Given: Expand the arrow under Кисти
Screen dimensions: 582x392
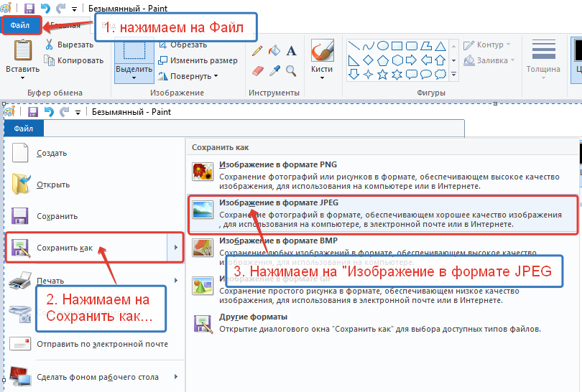Looking at the screenshot, I should pyautogui.click(x=322, y=78).
